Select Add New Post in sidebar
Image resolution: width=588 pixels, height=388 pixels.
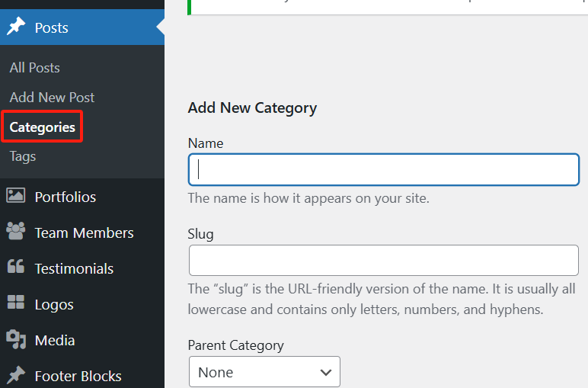(x=52, y=98)
